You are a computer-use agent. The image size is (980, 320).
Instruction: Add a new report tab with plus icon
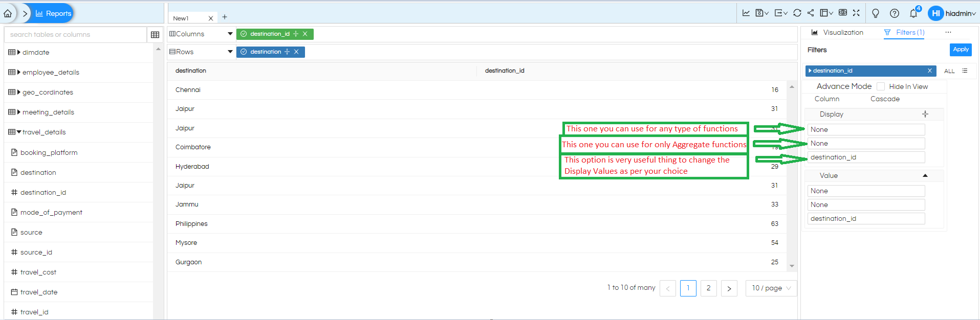pos(225,17)
